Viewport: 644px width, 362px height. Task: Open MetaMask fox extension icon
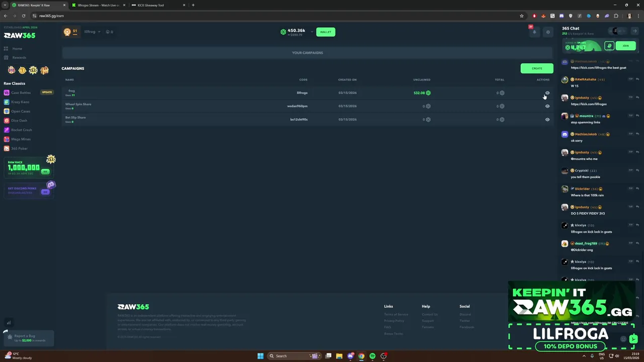click(543, 16)
